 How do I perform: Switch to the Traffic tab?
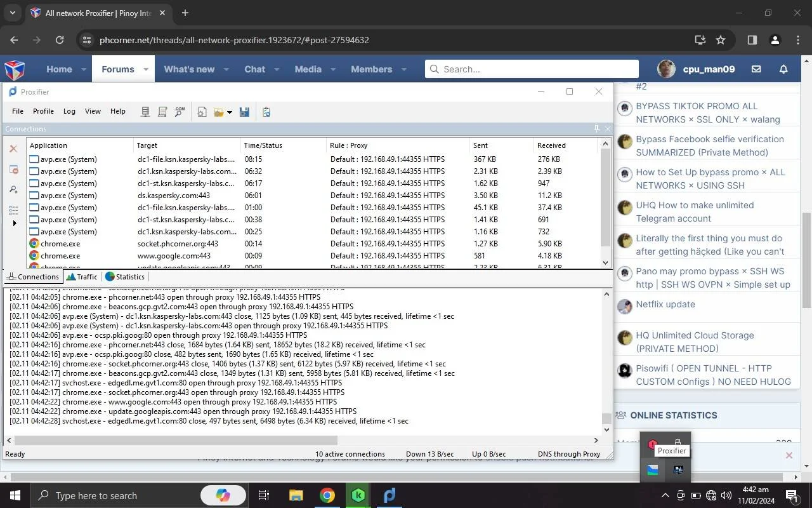[x=82, y=277]
